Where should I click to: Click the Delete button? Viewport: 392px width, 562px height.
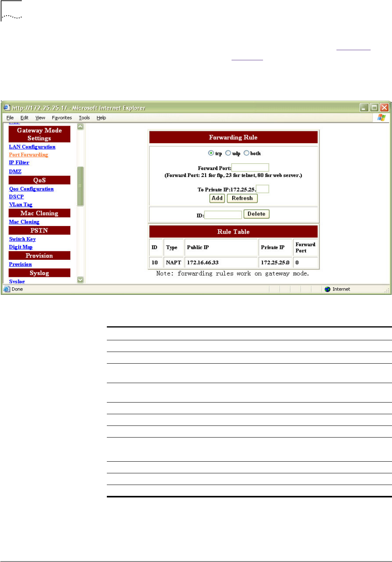click(256, 214)
